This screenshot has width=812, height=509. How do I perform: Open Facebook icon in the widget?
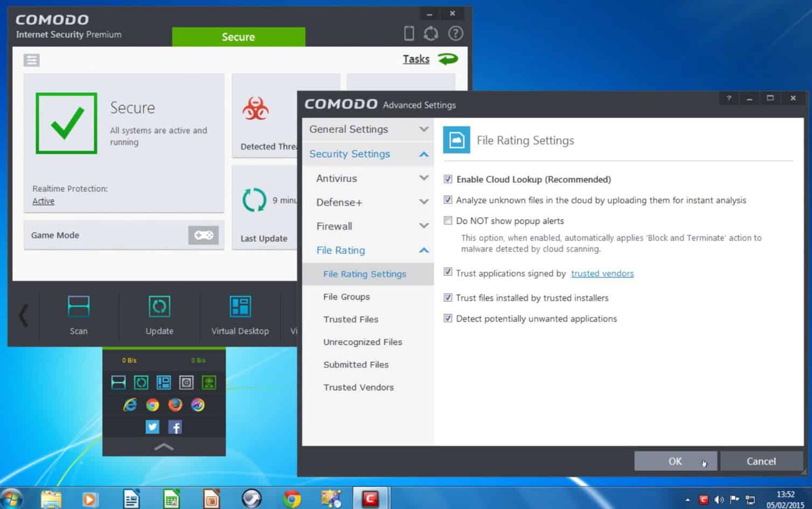[x=175, y=427]
